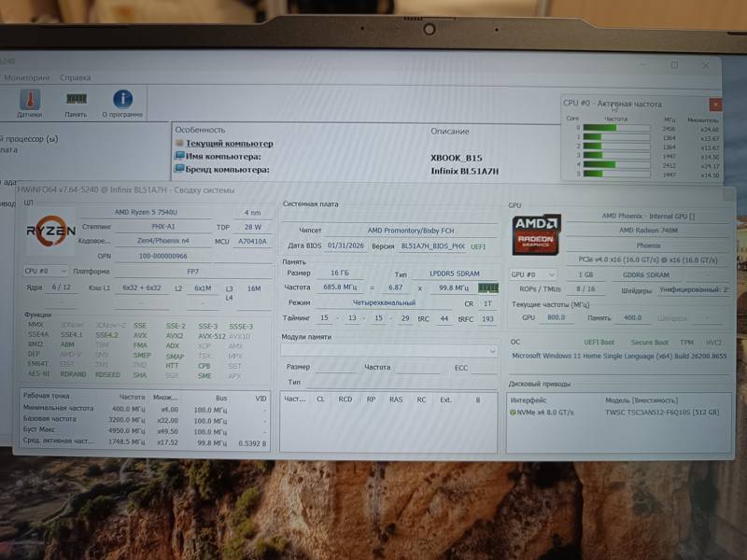Click the GPU clock 800.0 value
The width and height of the screenshot is (747, 560).
click(x=556, y=317)
